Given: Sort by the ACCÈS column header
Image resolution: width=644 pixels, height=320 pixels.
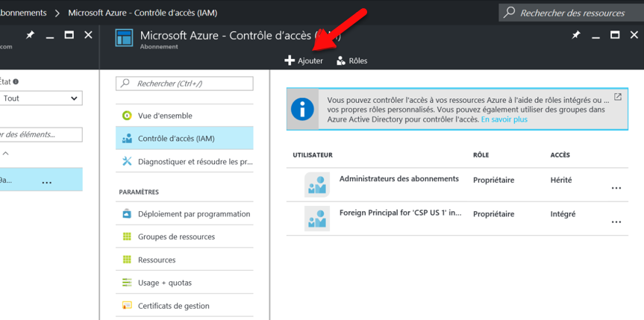Looking at the screenshot, I should (x=560, y=155).
